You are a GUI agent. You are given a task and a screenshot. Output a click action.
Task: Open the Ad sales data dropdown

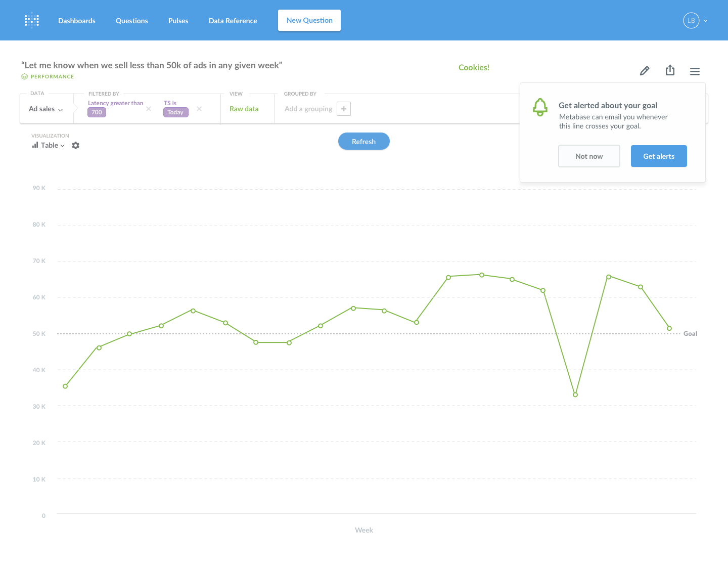[45, 108]
